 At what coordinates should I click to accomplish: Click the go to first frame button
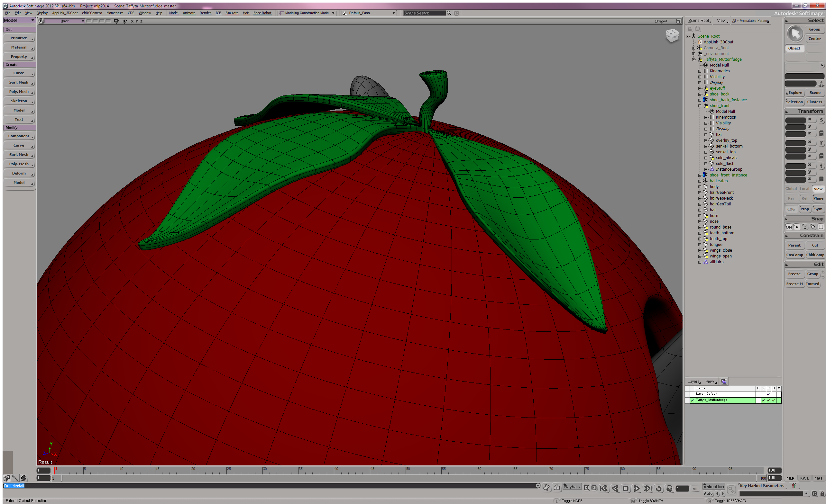coord(604,489)
